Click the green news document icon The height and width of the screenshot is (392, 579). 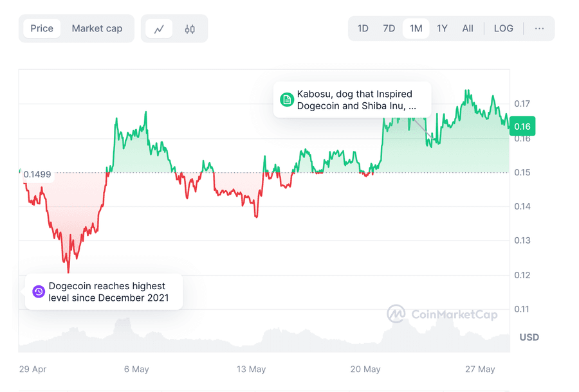pyautogui.click(x=286, y=100)
